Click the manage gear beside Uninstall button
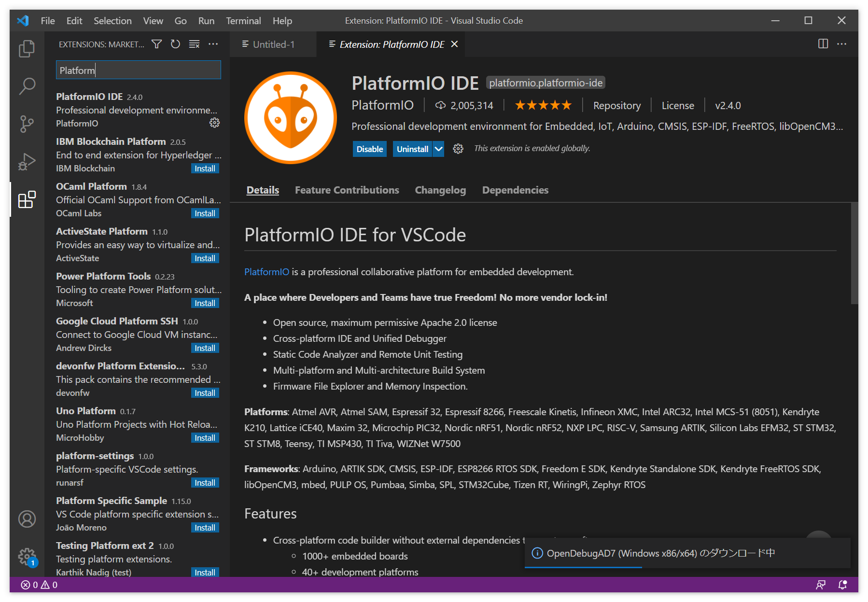The image size is (868, 602). (458, 149)
